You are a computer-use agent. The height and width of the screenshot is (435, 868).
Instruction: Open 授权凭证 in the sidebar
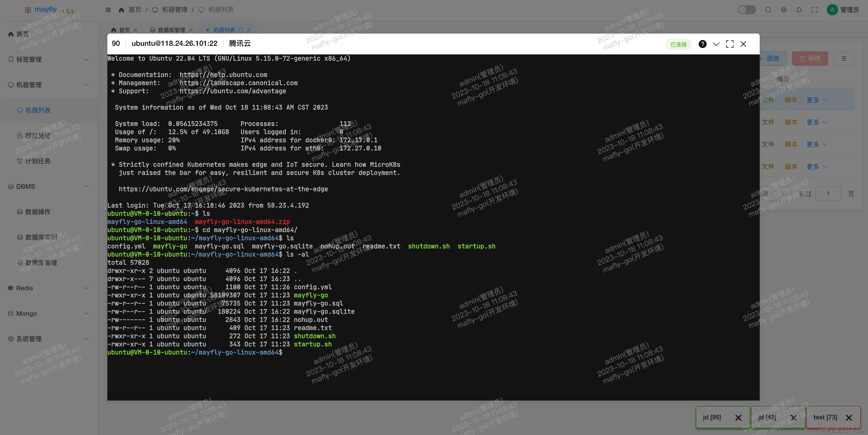click(38, 136)
